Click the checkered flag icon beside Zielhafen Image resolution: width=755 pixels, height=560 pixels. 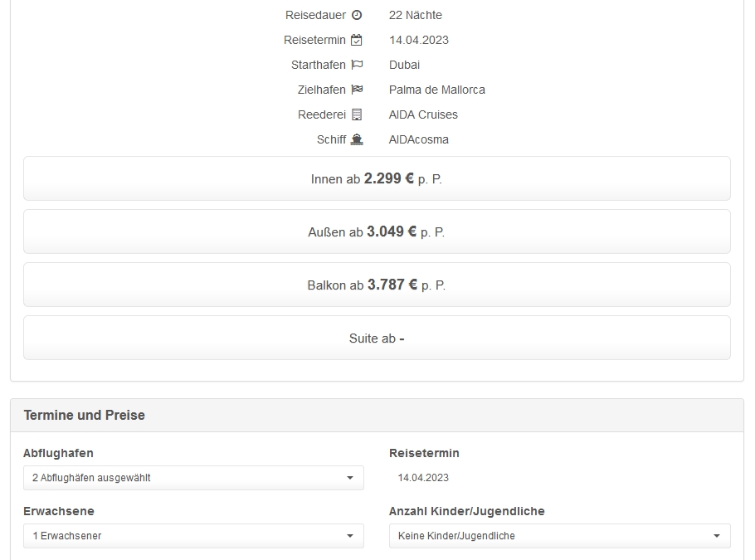357,90
